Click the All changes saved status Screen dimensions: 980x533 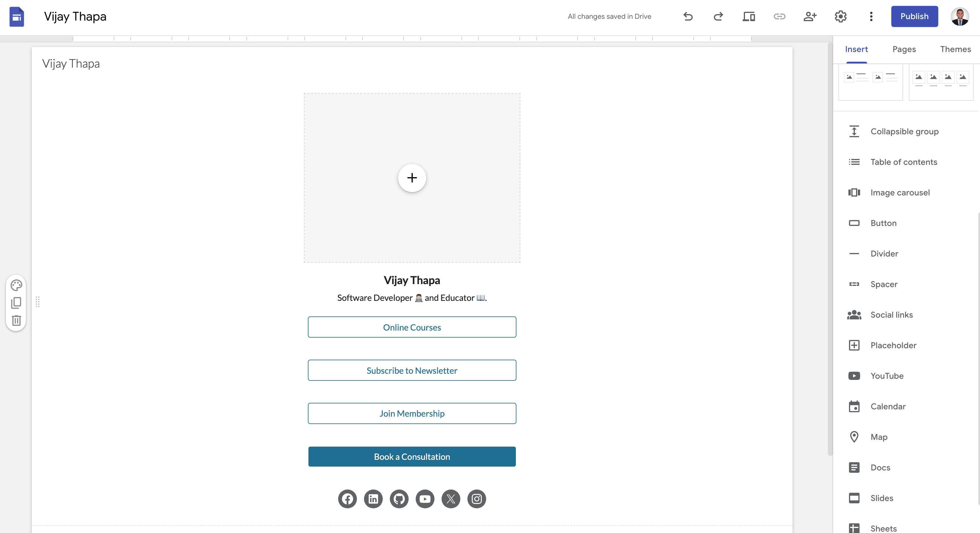pyautogui.click(x=609, y=16)
